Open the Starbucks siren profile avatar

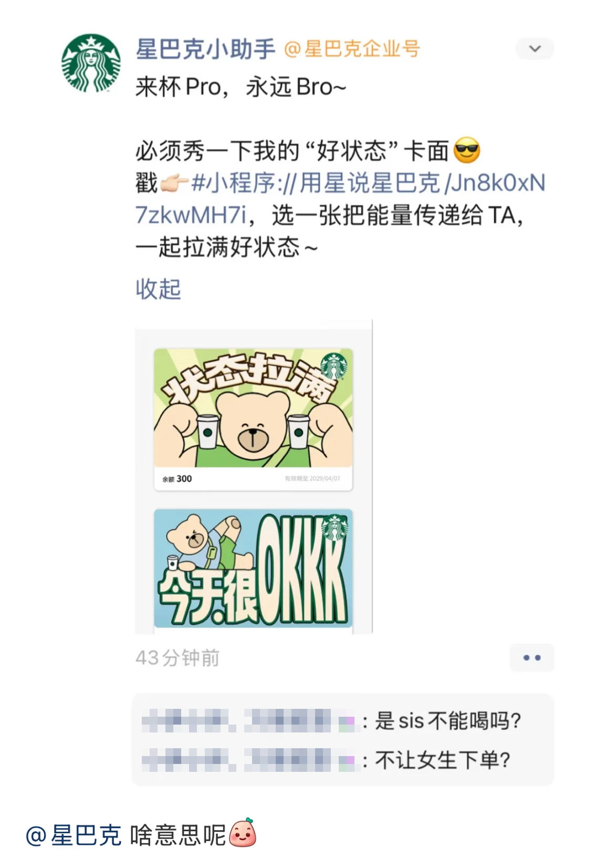[x=91, y=64]
